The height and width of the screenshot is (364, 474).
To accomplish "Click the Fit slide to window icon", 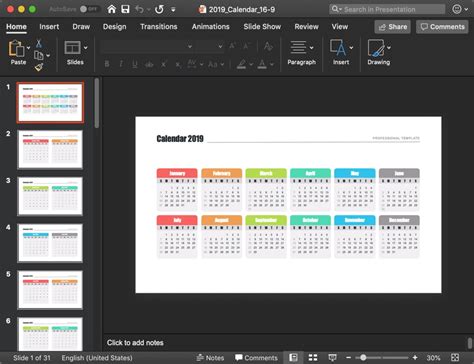I will click(455, 358).
